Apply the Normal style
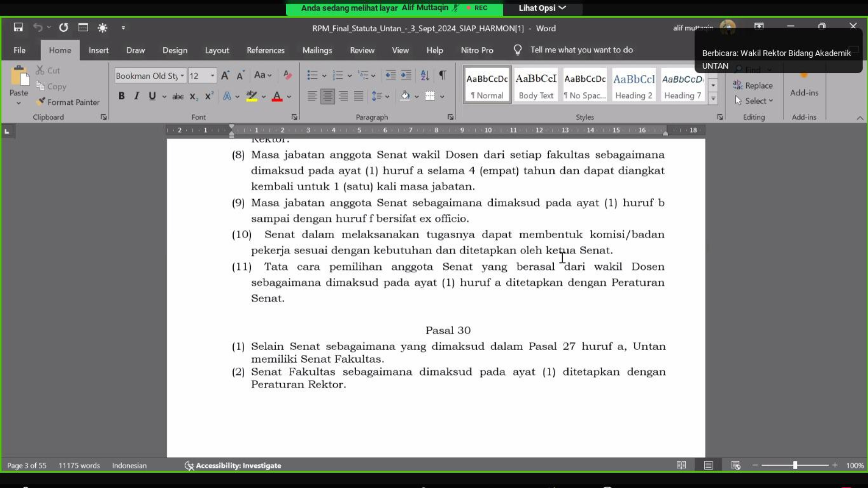This screenshot has height=488, width=868. 487,85
